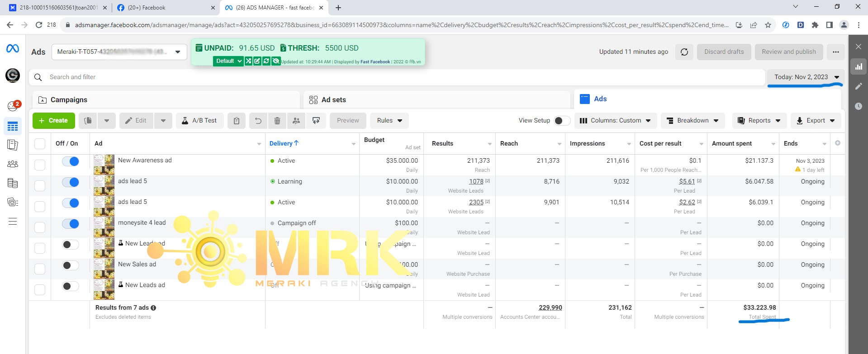The height and width of the screenshot is (354, 868).
Task: Open the All tools hamburger menu
Action: point(13,222)
